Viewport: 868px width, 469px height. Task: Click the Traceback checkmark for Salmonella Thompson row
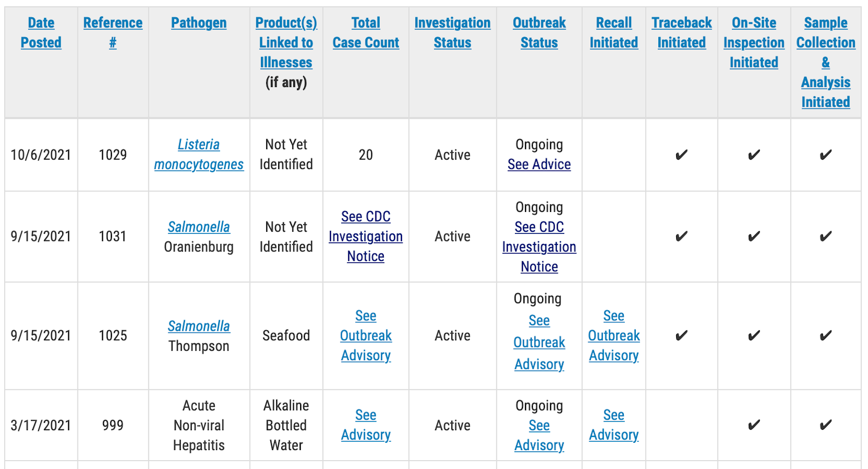pyautogui.click(x=681, y=336)
